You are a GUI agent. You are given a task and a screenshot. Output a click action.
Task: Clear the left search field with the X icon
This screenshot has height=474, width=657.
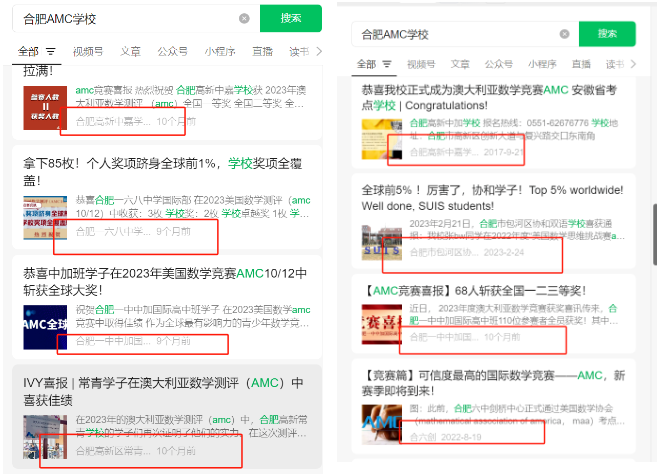pos(244,18)
